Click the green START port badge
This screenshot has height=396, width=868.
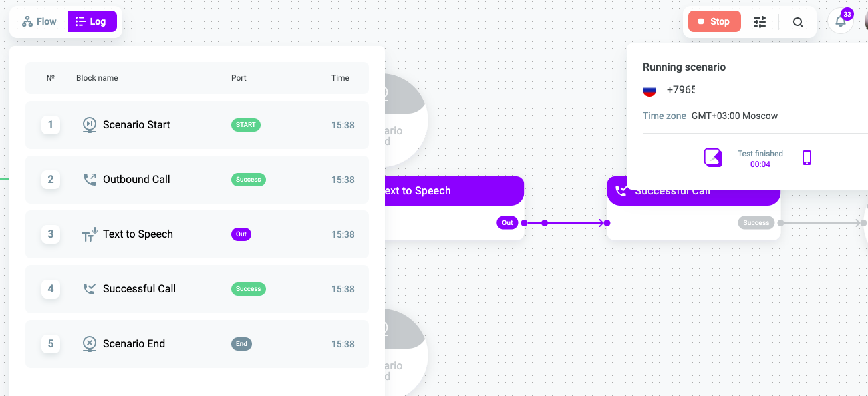(246, 125)
